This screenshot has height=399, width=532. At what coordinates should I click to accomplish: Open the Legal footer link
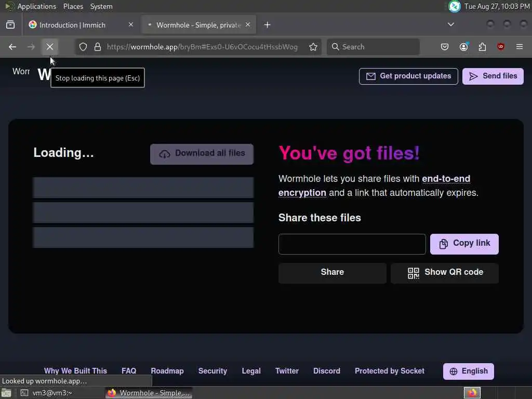(x=251, y=371)
